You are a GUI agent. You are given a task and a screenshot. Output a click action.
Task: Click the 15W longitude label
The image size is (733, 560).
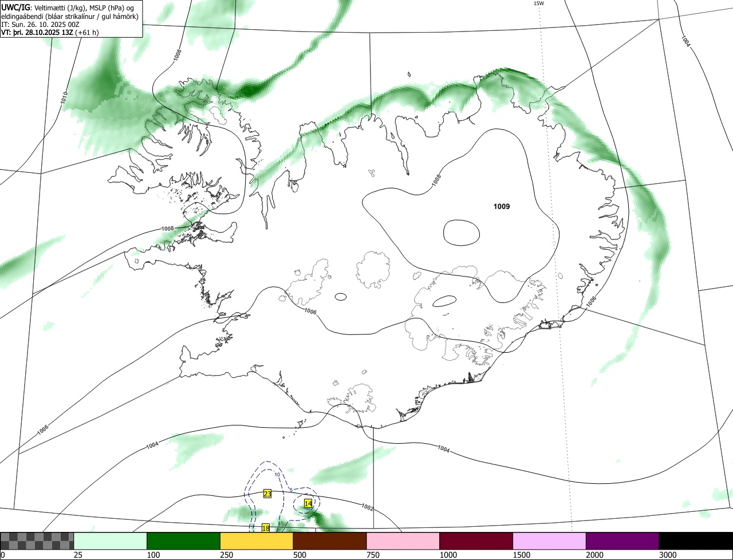click(538, 3)
